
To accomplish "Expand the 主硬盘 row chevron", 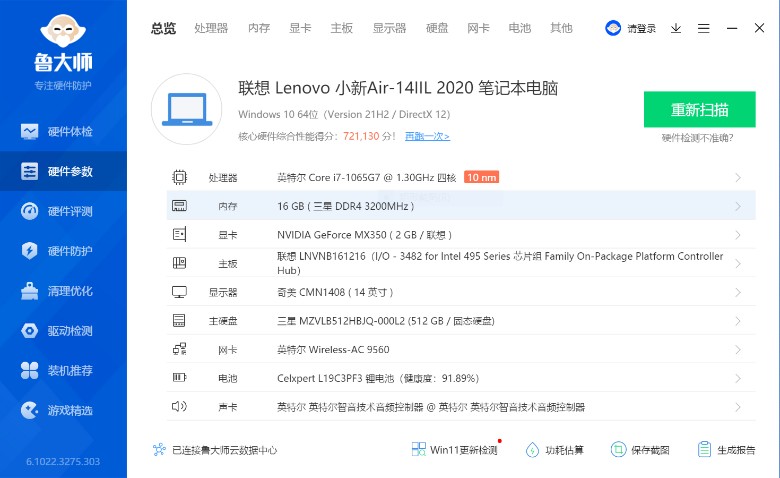I will click(x=738, y=321).
